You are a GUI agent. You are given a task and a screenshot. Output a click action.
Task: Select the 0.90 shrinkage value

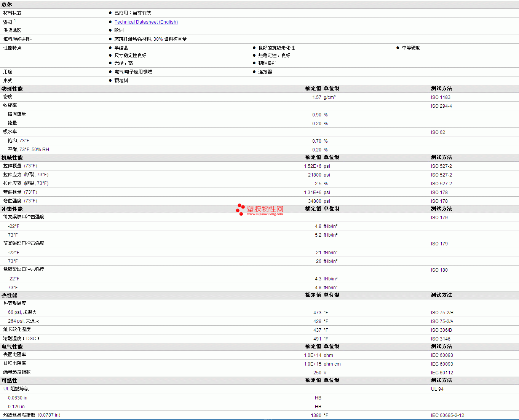pos(317,115)
